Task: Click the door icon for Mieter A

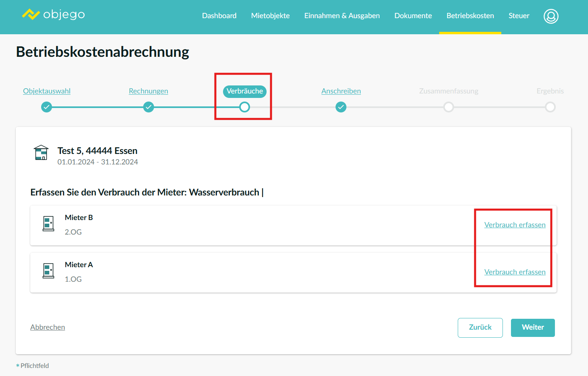Action: point(48,271)
